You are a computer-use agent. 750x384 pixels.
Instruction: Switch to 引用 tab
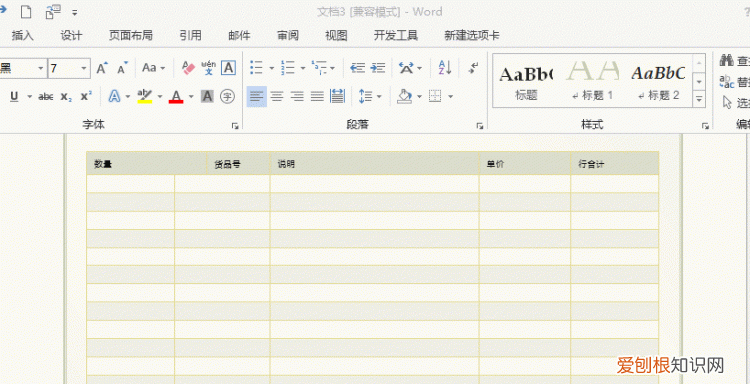tap(190, 35)
